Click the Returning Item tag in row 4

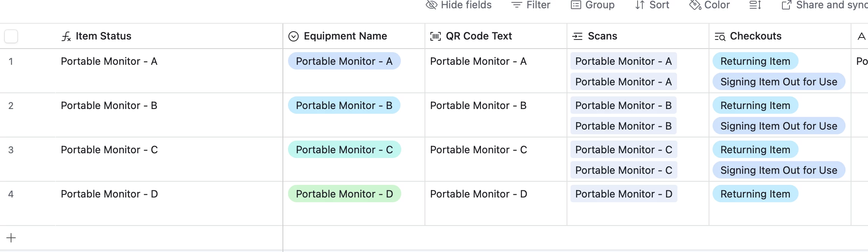tap(755, 194)
